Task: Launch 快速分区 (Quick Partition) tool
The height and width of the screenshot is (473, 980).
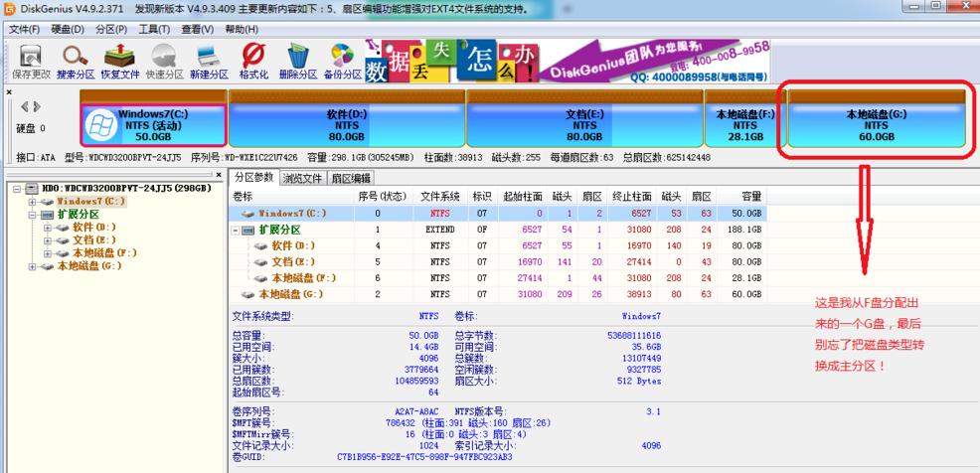Action: click(x=164, y=60)
